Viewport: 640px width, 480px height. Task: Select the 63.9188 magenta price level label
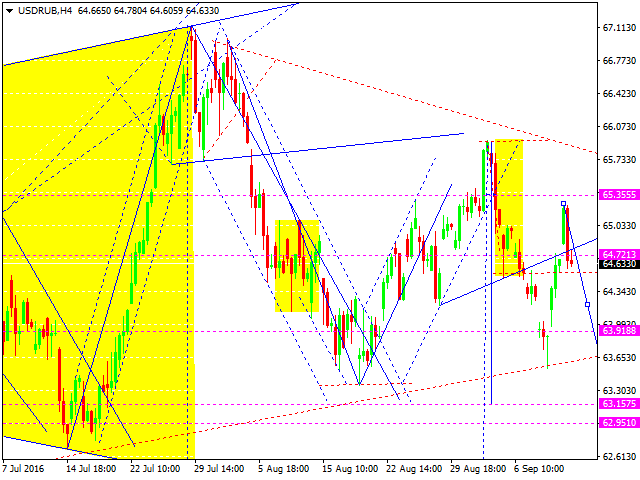[x=619, y=331]
